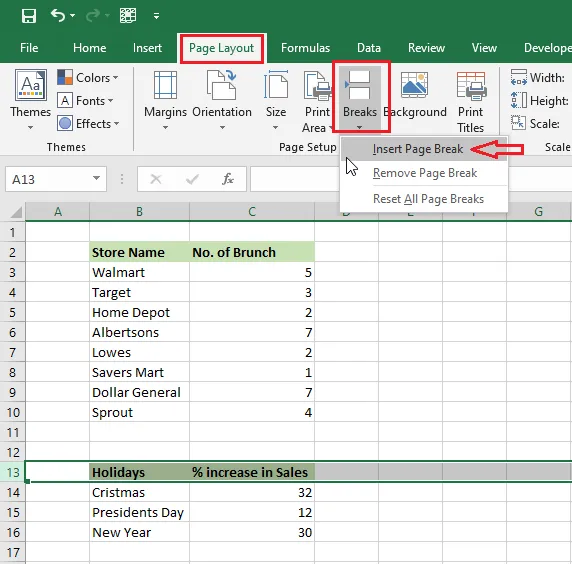Screen dimensions: 572x564
Task: Click the Store Name header cell
Action: click(139, 252)
